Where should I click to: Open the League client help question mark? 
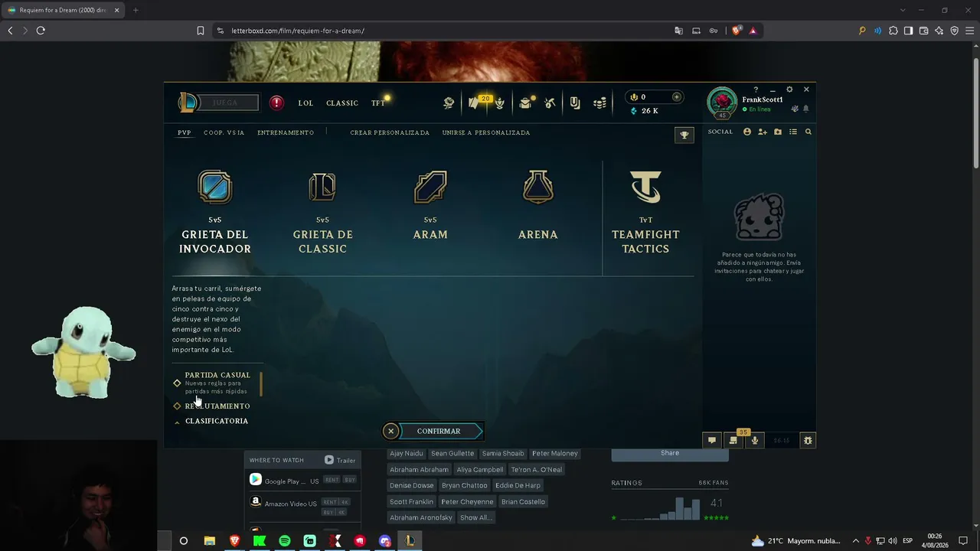coord(756,90)
